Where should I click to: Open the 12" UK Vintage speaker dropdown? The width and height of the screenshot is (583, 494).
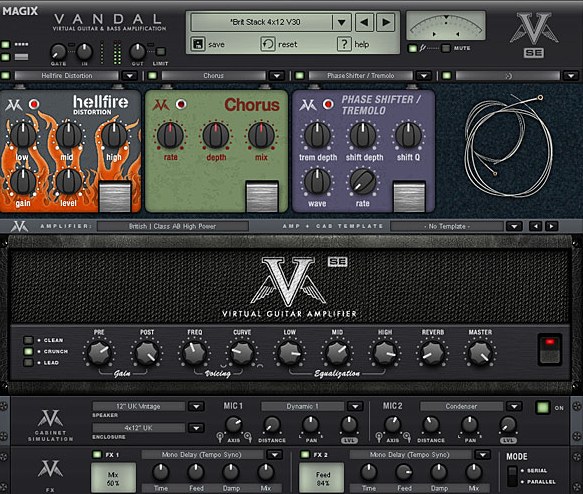click(196, 407)
